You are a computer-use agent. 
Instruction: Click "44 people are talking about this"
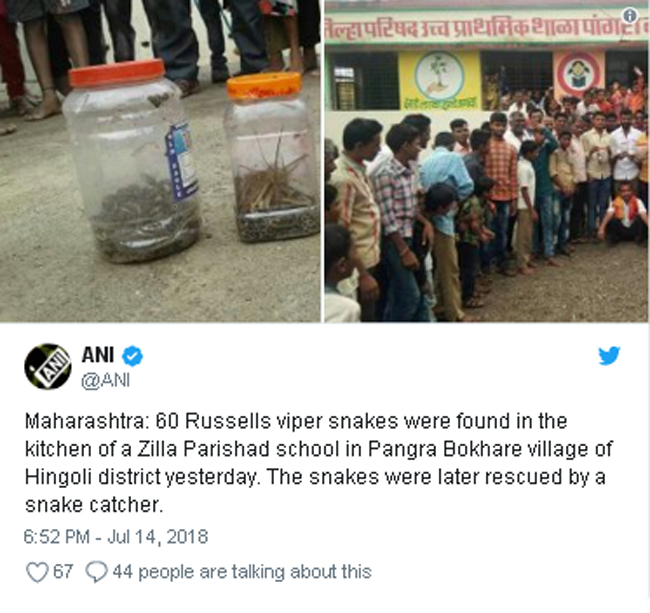pos(242,572)
